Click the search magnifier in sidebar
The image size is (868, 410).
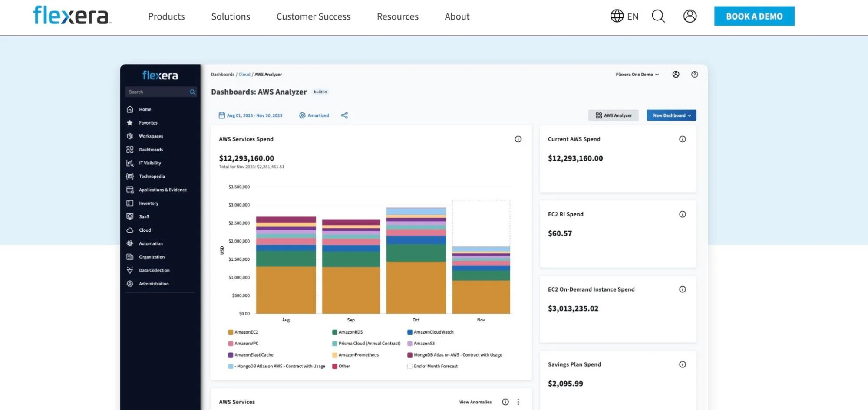[x=192, y=92]
